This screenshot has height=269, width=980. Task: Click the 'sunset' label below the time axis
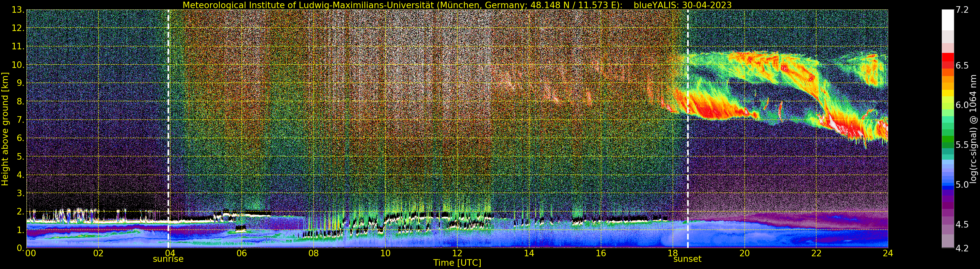coord(687,259)
